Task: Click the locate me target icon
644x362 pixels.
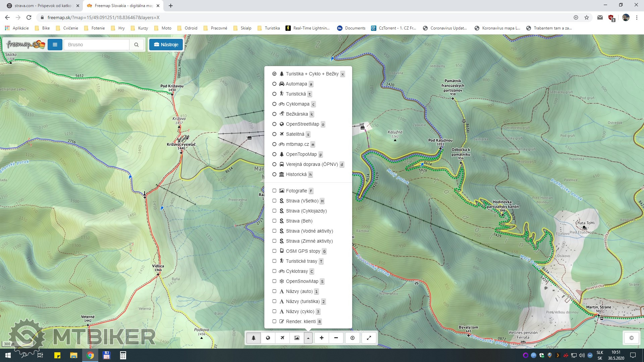Action: [x=353, y=338]
